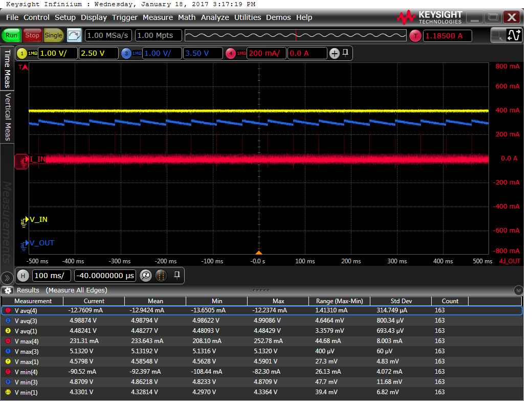532x409 pixels.
Task: Click the zoom box selection icon
Action: (x=497, y=35)
